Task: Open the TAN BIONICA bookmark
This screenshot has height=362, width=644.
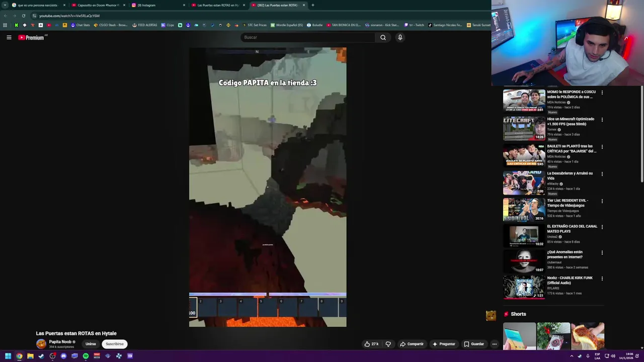Action: (344, 25)
